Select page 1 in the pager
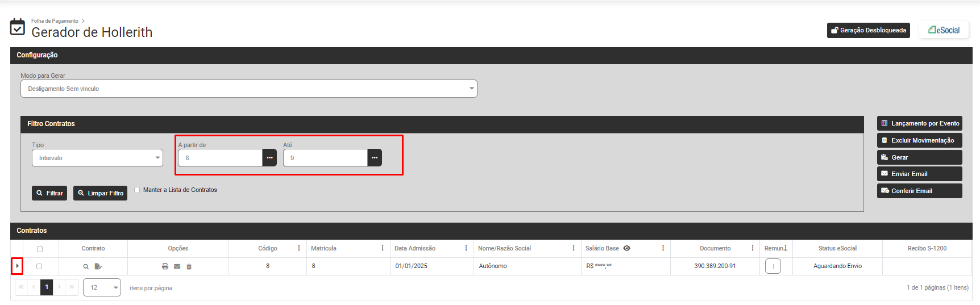The width and height of the screenshot is (980, 305). pyautogui.click(x=47, y=287)
